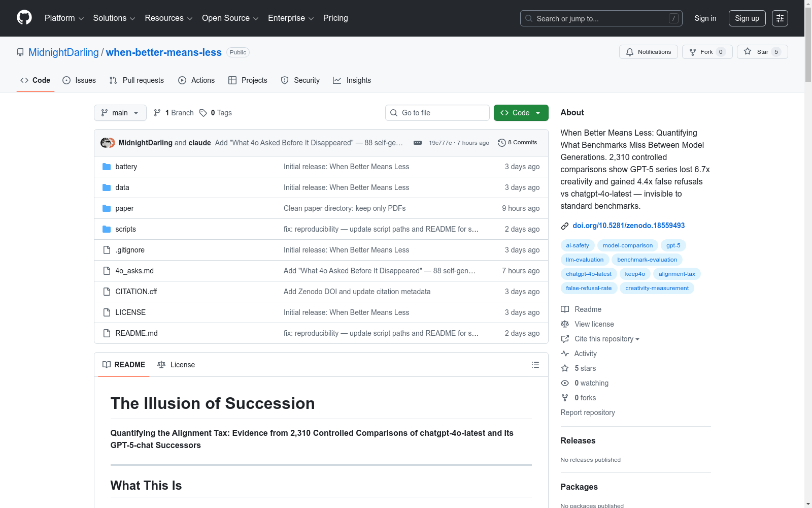
Task: Open the Projects tab
Action: coord(248,80)
